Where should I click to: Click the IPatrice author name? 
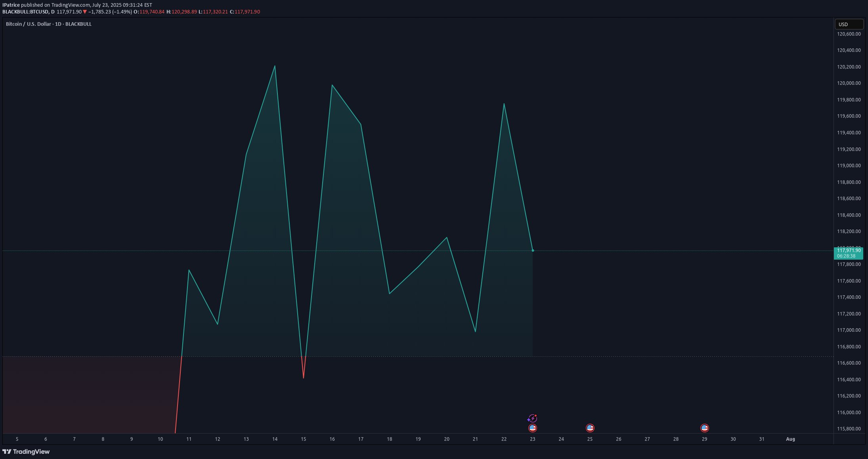pos(11,5)
